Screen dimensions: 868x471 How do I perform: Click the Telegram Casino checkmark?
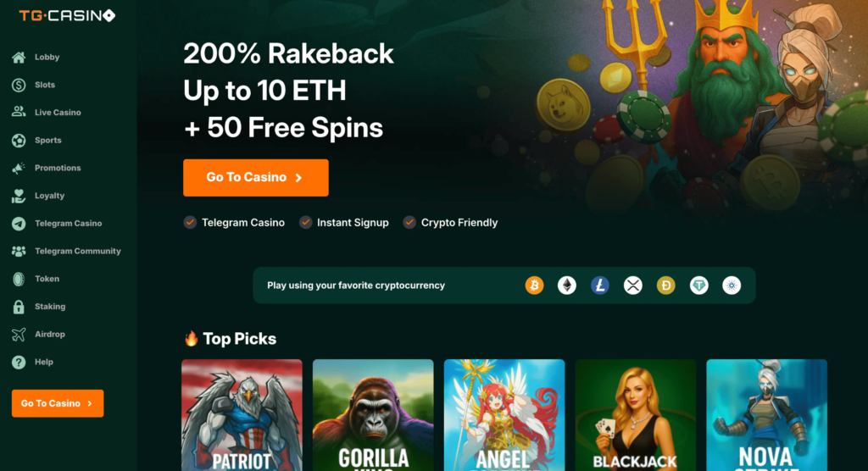point(190,223)
